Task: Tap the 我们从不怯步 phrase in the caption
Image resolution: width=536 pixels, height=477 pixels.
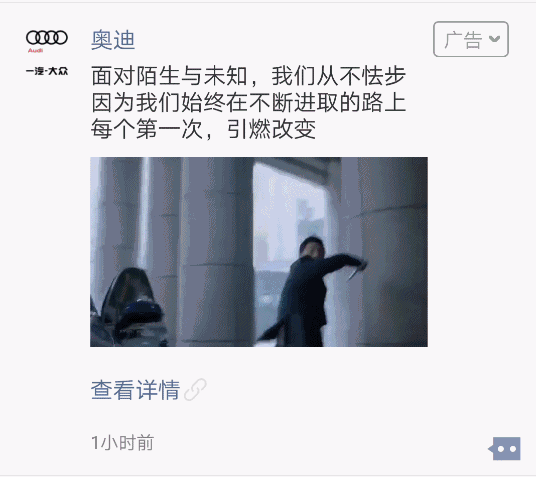Action: click(338, 76)
